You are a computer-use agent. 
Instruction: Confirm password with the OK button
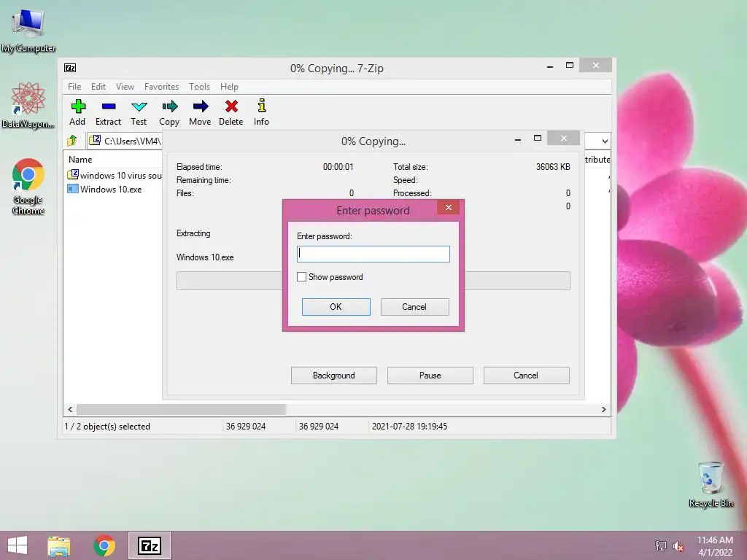click(x=336, y=307)
